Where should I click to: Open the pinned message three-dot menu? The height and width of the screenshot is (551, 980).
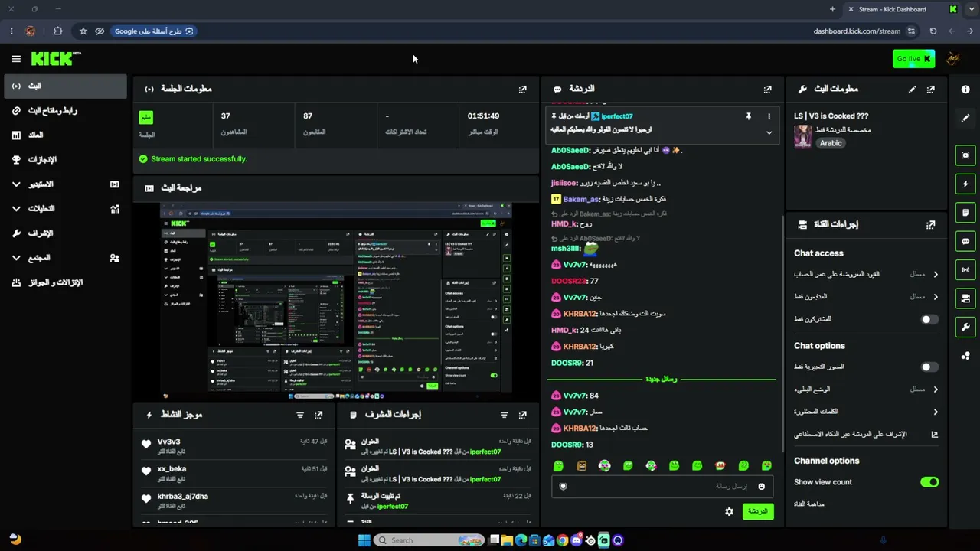tap(769, 116)
